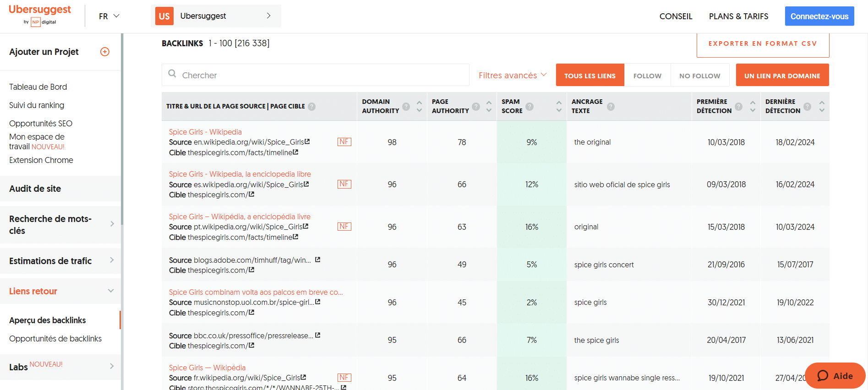The height and width of the screenshot is (390, 868).
Task: Click anchor text 'spice girls concert'
Action: tap(604, 265)
